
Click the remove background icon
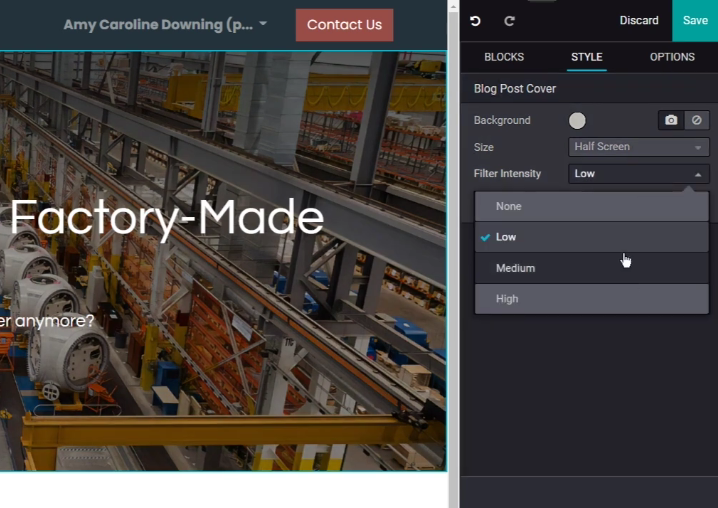click(x=696, y=120)
